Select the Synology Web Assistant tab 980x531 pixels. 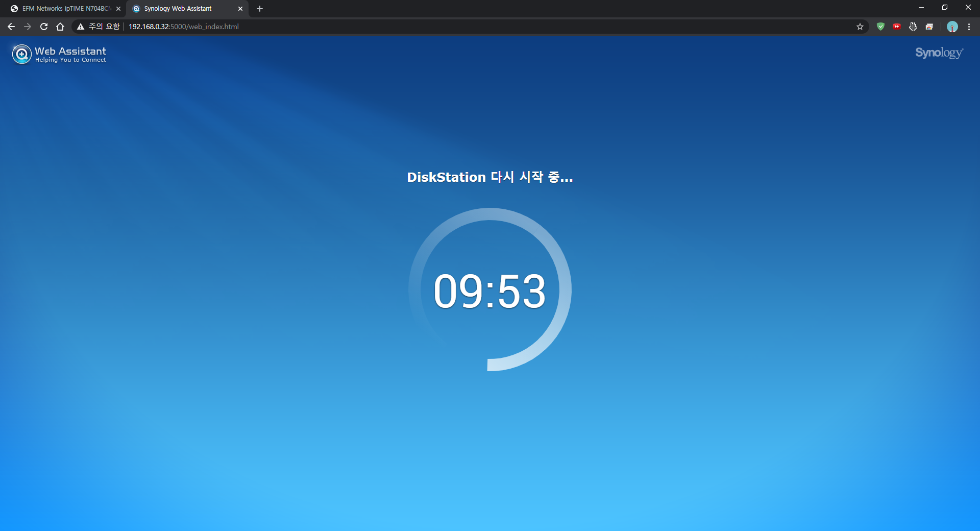pyautogui.click(x=187, y=9)
